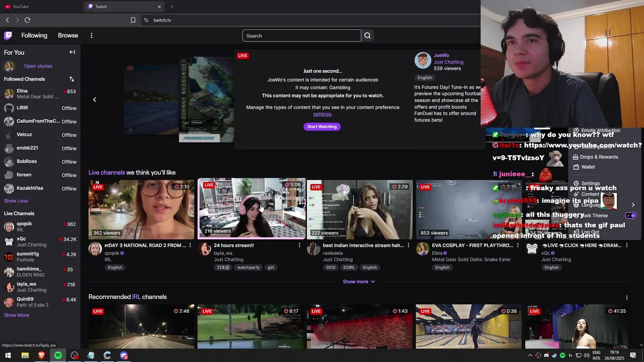This screenshot has height=362, width=644.
Task: Reload the twitch.tv page
Action: click(27, 20)
